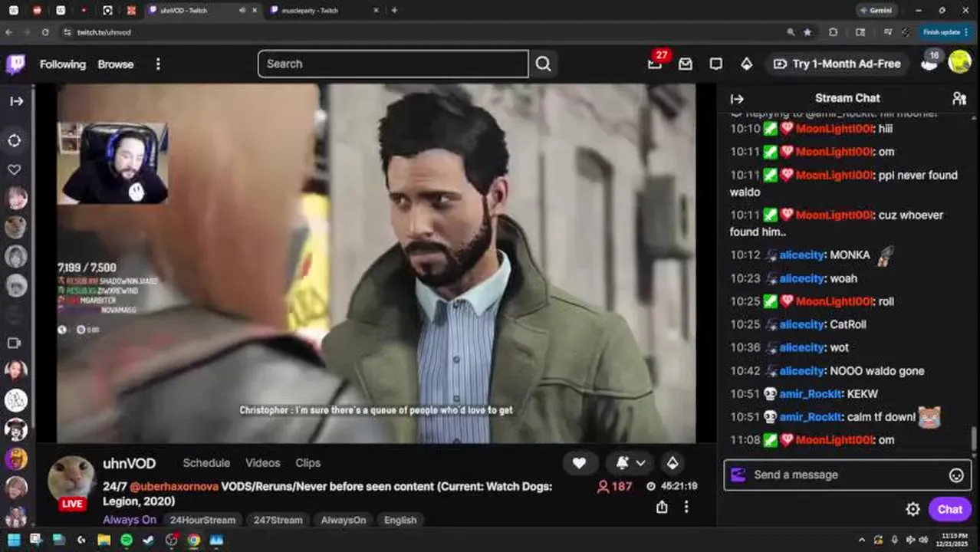
Task: Open the user profile avatar menu
Action: pos(959,62)
